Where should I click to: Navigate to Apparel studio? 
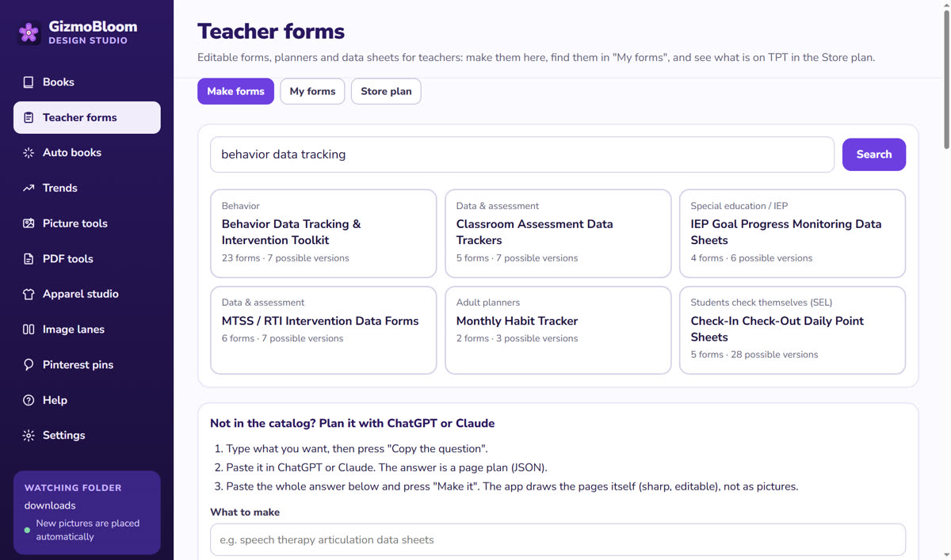point(87,294)
